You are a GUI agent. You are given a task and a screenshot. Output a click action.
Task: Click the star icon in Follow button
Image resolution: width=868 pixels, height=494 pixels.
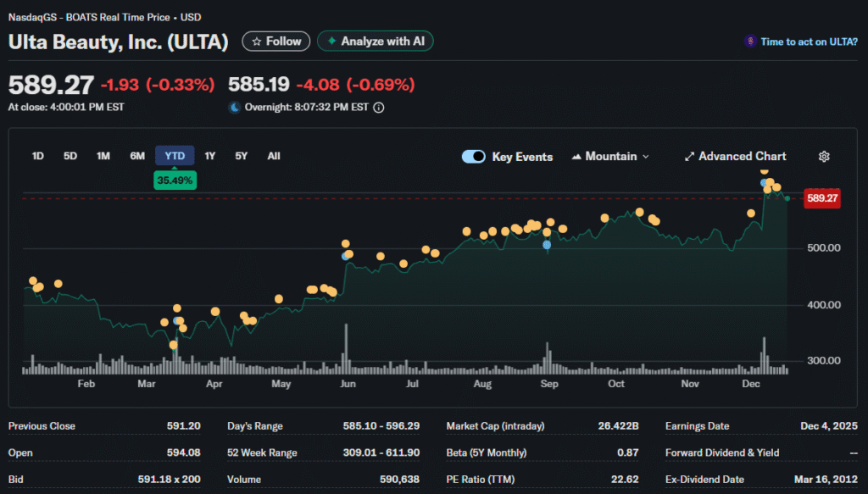pyautogui.click(x=255, y=42)
